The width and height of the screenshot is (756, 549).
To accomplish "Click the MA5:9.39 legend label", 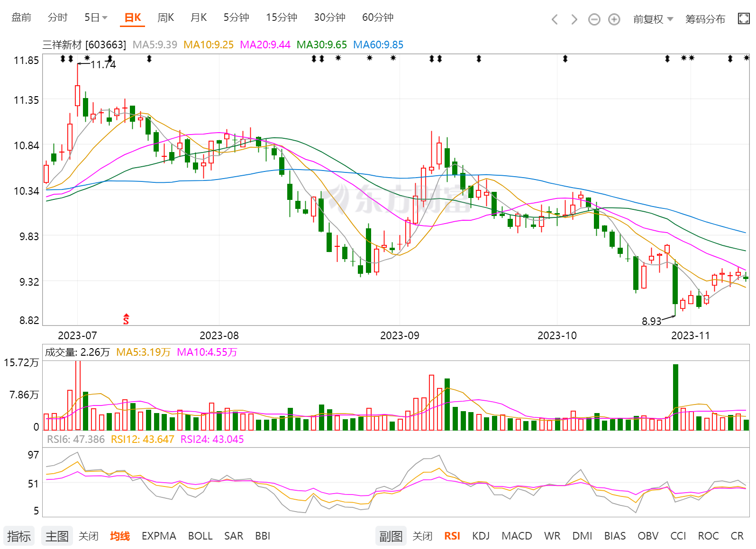I will 155,45.
